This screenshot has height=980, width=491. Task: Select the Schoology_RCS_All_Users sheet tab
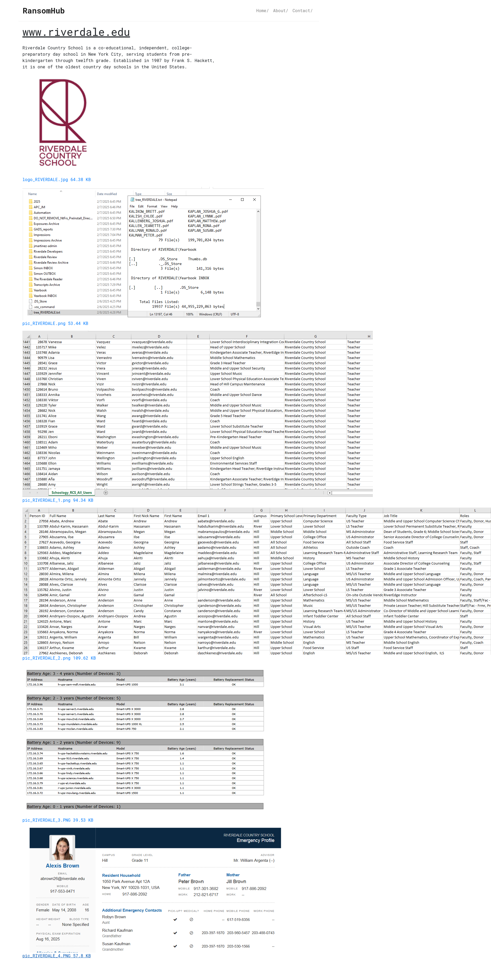click(71, 493)
